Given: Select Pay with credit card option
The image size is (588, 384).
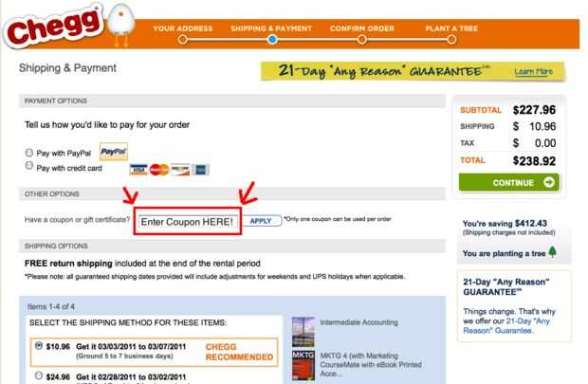Looking at the screenshot, I should (28, 165).
